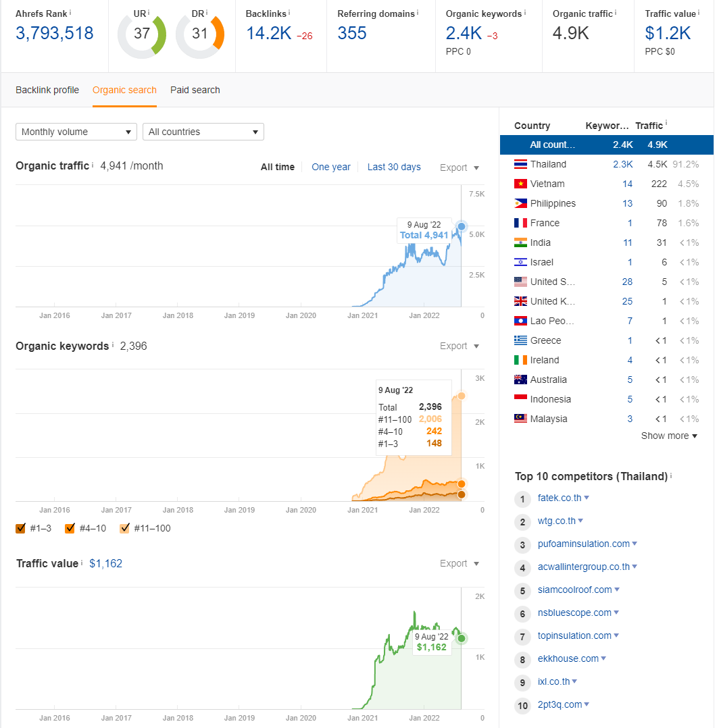Viewport: 719px width, 728px height.
Task: Click info icon beside Organic keywords header
Action: tap(525, 12)
